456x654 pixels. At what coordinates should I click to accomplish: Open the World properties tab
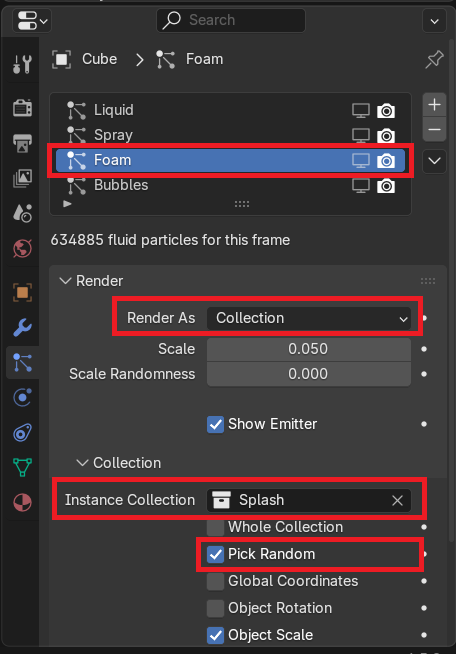22,249
